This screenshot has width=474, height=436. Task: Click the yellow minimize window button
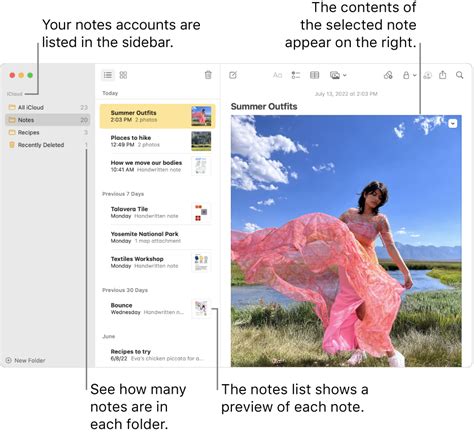[21, 75]
